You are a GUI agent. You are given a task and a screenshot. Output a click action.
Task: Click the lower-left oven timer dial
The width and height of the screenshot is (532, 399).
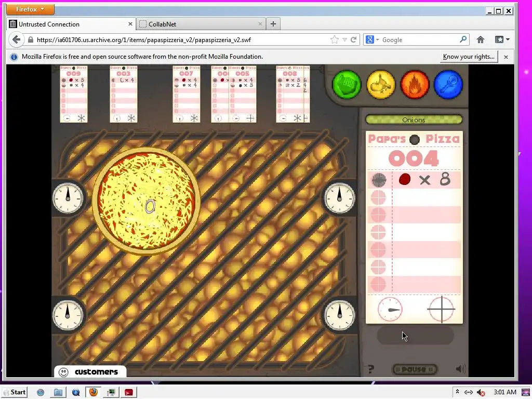tap(68, 315)
